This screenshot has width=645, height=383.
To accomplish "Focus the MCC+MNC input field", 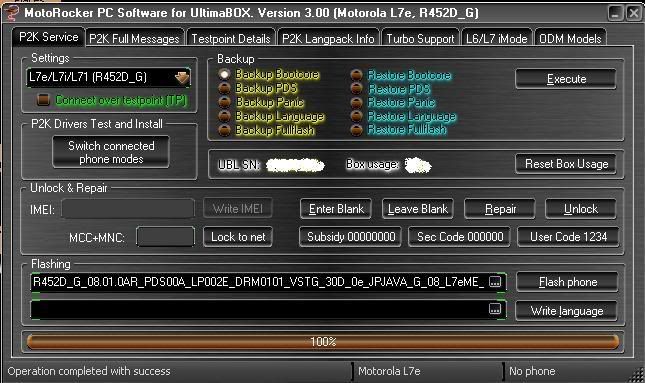I will click(165, 237).
